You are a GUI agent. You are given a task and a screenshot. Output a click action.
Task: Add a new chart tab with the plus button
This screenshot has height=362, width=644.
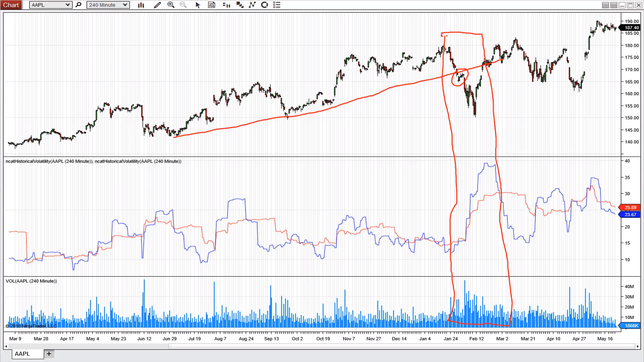49,354
